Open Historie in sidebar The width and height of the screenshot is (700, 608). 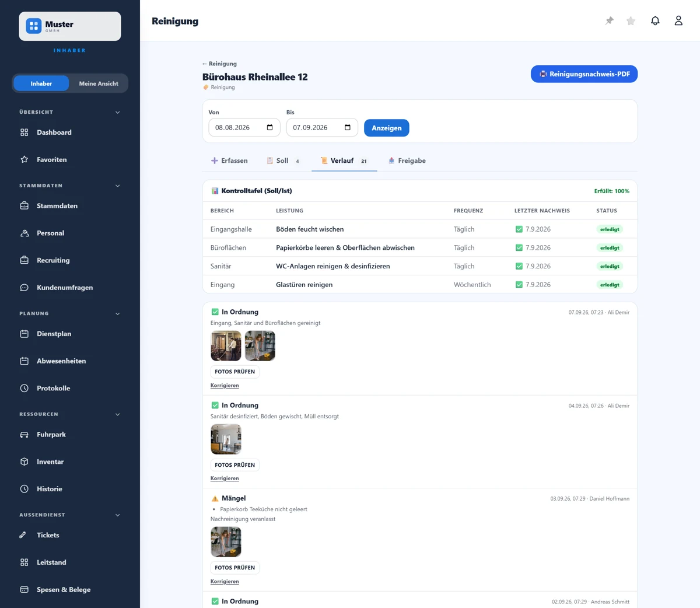pos(70,489)
